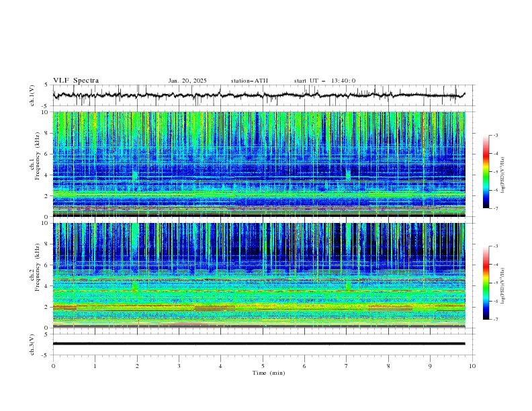The image size is (532, 411).
Task: Click the upper color bar "log(PSD)(V²/Hz)" label
Action: click(502, 175)
